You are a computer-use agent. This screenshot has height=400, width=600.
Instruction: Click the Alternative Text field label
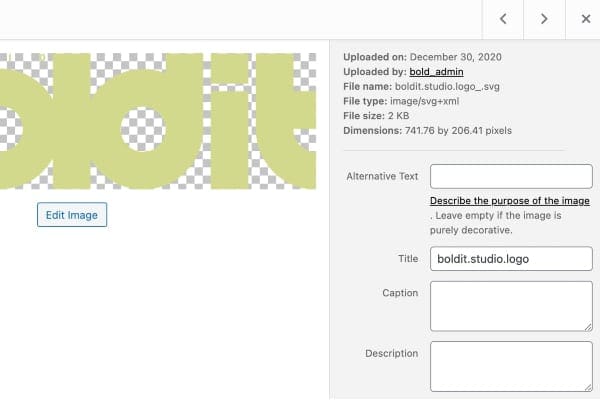pos(382,176)
